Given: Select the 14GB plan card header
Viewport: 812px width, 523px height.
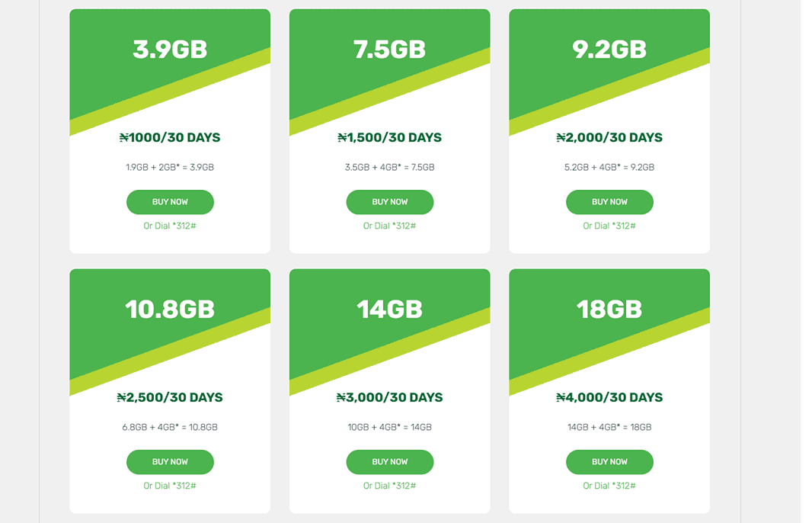Looking at the screenshot, I should (389, 309).
